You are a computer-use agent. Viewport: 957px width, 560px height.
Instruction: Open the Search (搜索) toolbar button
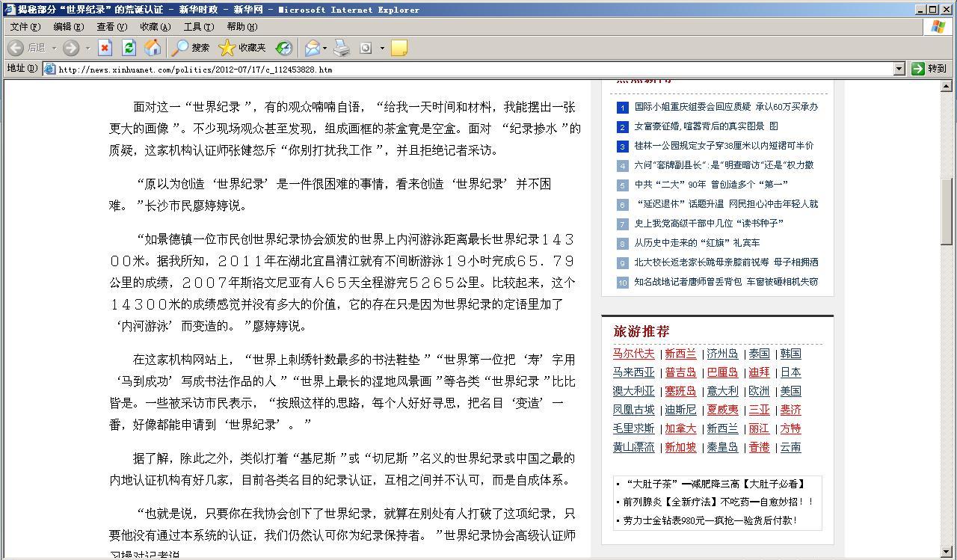coord(191,48)
